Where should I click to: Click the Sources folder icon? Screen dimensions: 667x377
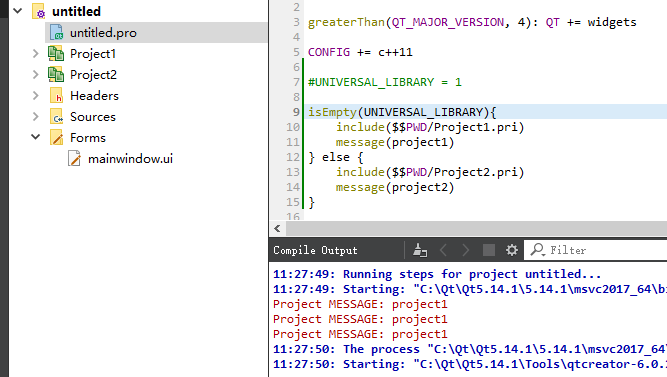pos(57,117)
